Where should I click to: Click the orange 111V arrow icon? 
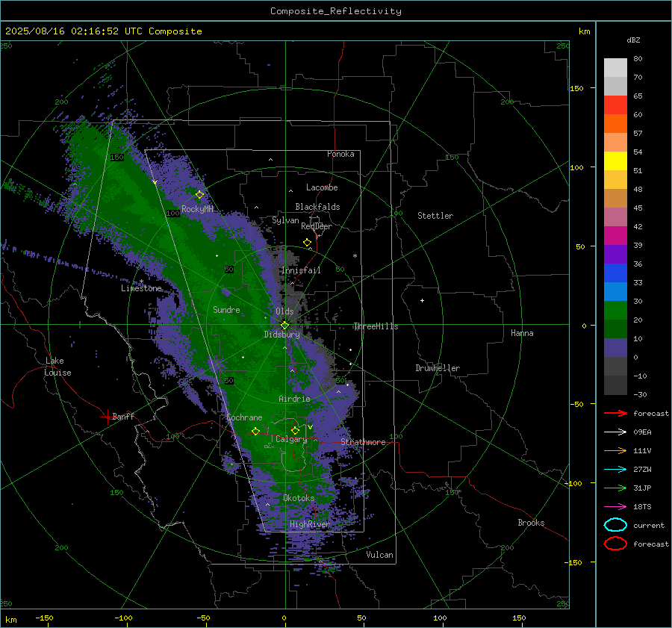click(x=615, y=450)
